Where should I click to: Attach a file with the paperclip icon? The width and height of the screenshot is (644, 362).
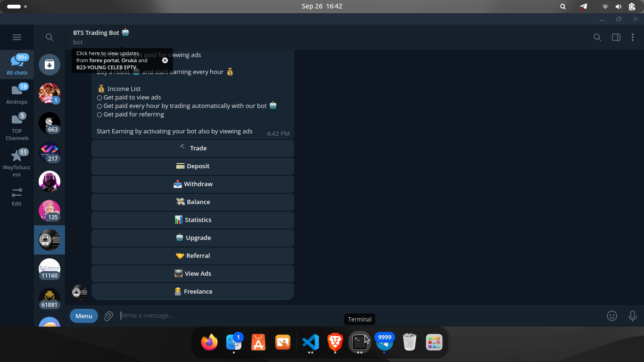108,316
